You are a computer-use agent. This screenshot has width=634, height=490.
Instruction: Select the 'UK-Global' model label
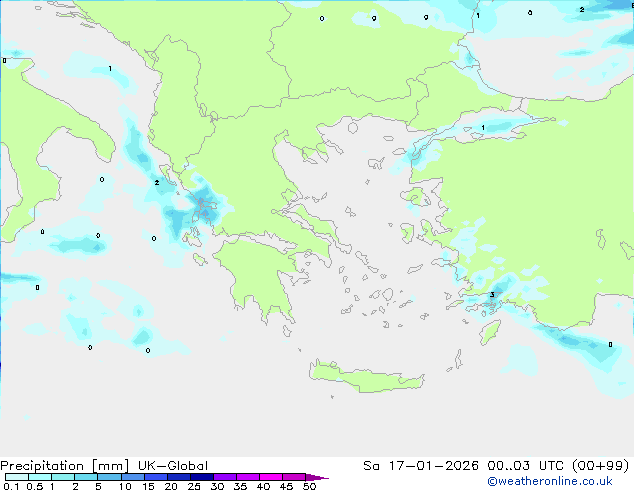pyautogui.click(x=173, y=466)
